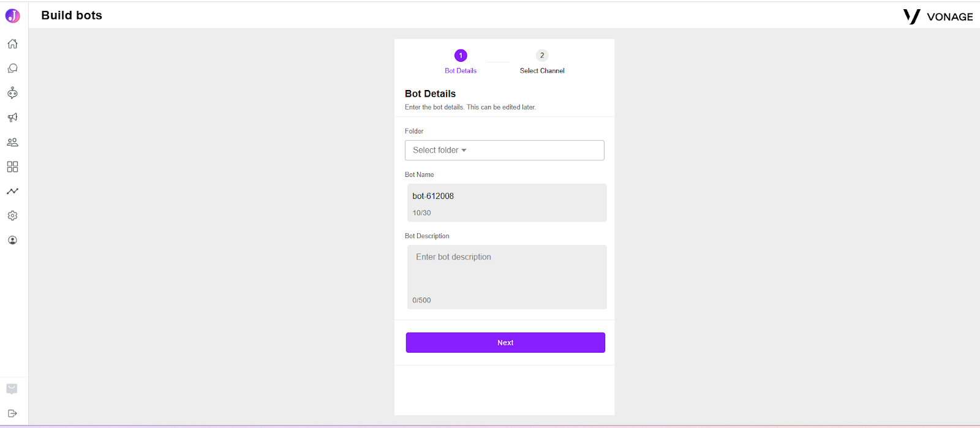
Task: Open the users group sidebar icon
Action: click(12, 142)
